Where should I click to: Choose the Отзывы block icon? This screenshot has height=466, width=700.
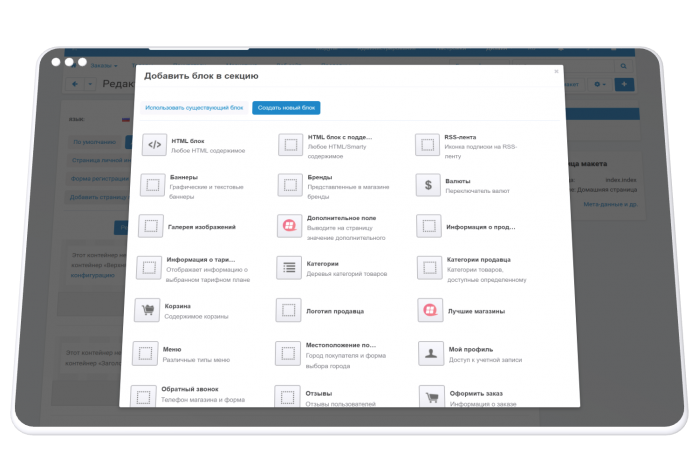287,396
